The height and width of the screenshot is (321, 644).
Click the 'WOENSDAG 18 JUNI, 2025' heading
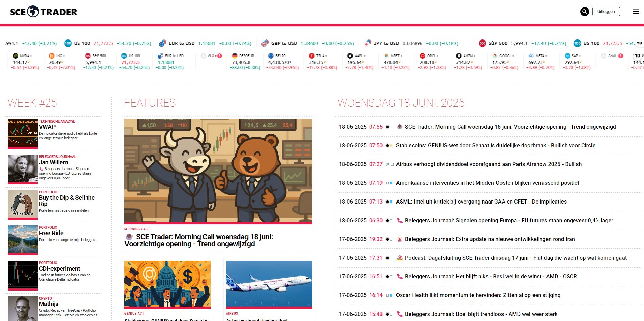click(401, 103)
